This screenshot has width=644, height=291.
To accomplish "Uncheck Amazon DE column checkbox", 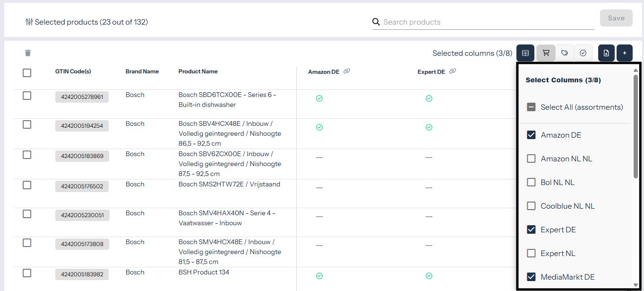I will [531, 135].
